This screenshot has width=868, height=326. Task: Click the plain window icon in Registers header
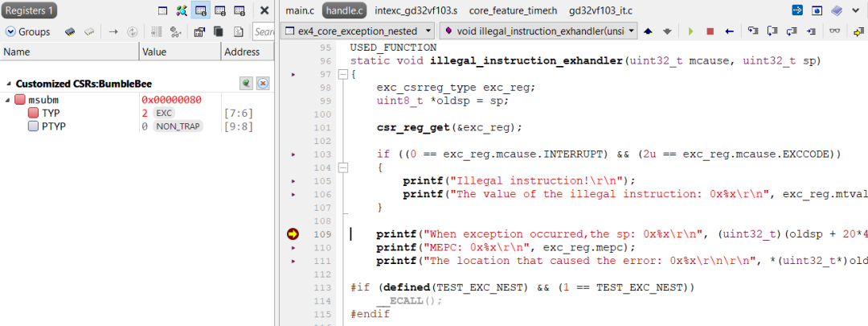pyautogui.click(x=162, y=10)
